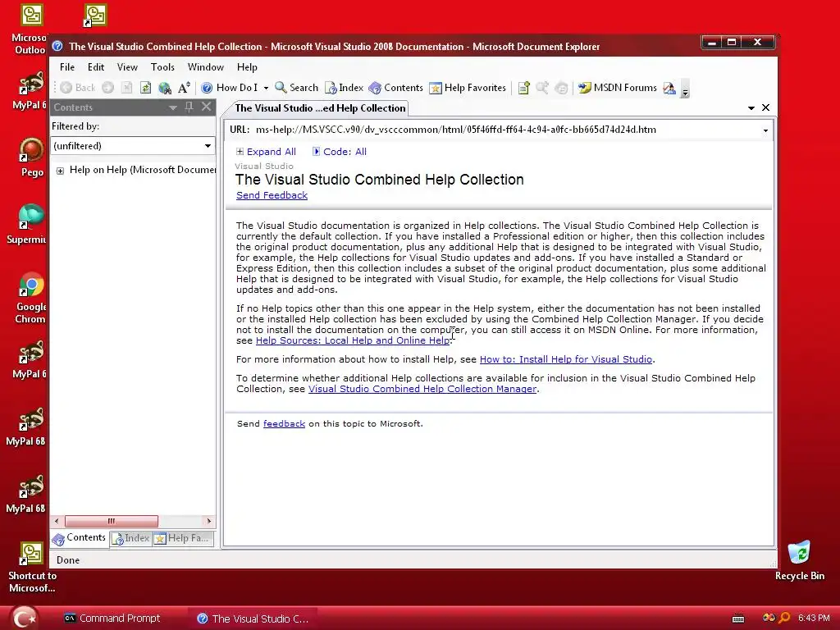Open the Window menu
The height and width of the screenshot is (630, 840).
(x=206, y=67)
